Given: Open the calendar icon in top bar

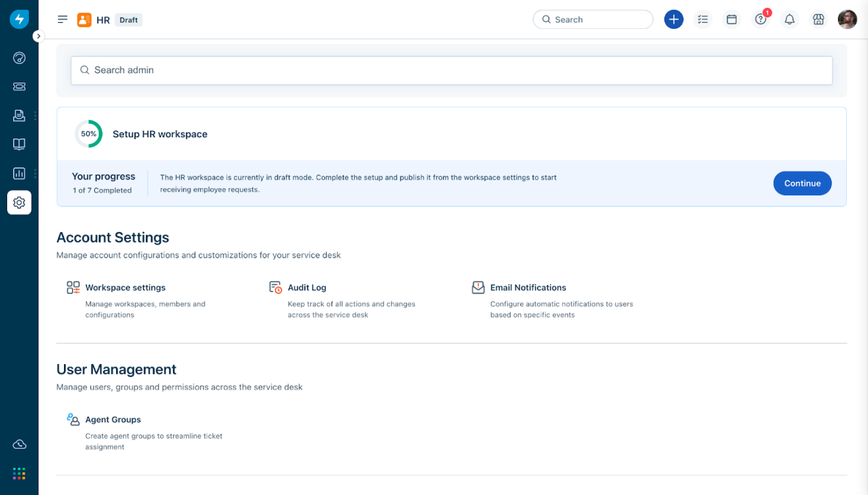Looking at the screenshot, I should (731, 19).
